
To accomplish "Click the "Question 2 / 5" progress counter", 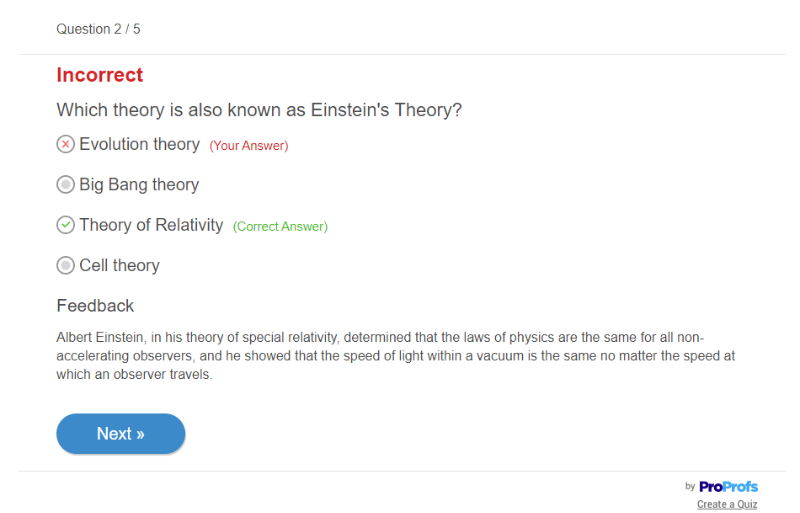I will (x=98, y=29).
